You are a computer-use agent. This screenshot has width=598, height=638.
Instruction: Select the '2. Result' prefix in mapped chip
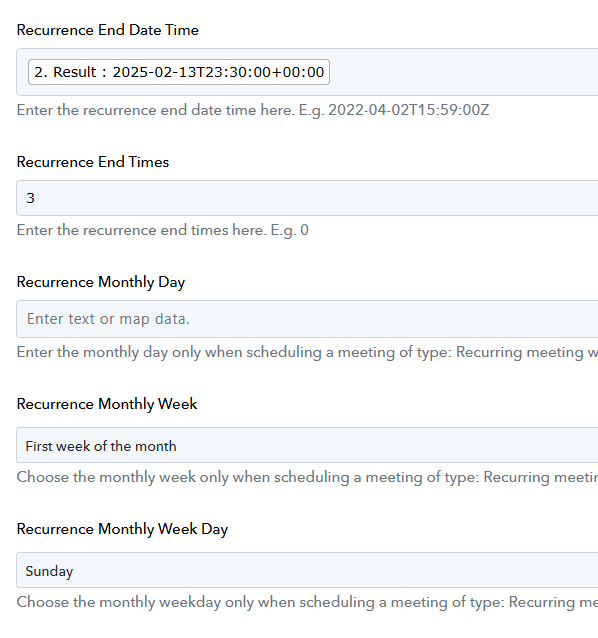coord(65,72)
